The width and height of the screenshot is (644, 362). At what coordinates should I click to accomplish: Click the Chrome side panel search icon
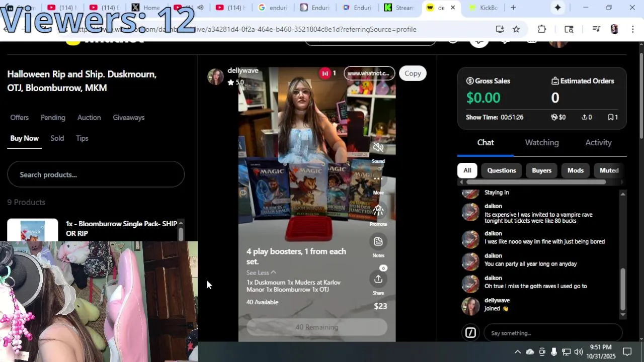(x=569, y=29)
